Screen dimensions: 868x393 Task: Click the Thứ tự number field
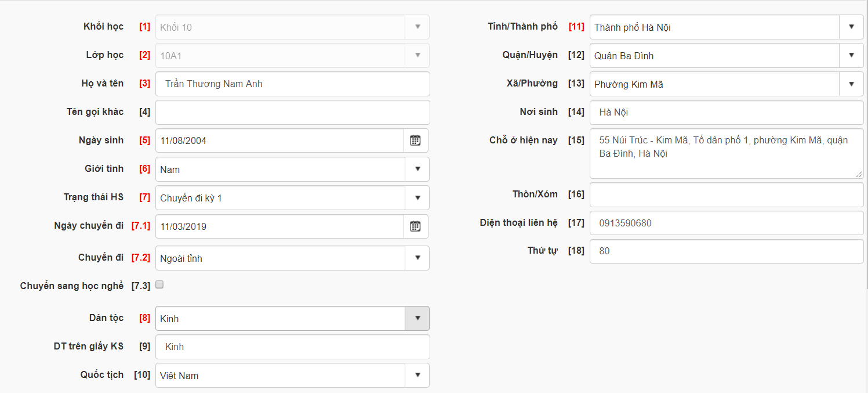(727, 251)
